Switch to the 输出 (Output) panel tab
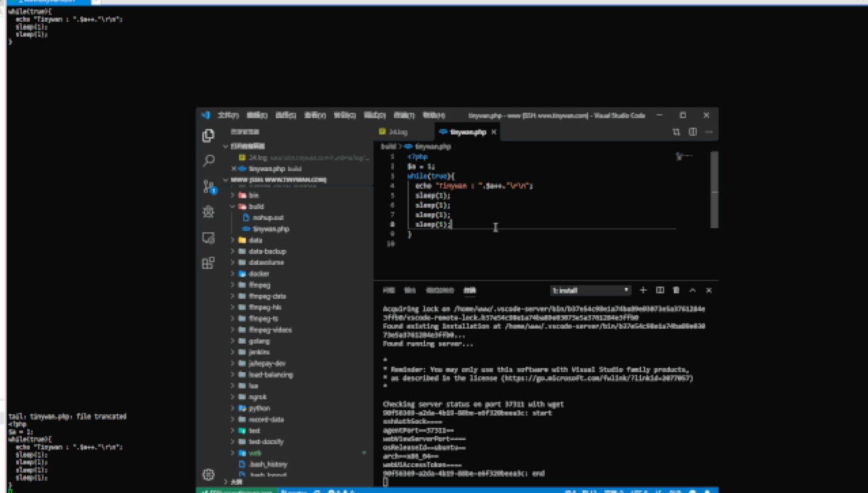868x493 pixels. click(410, 291)
